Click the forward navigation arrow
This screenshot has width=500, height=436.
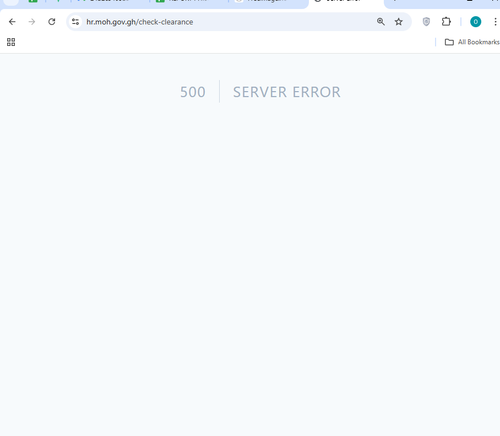click(x=32, y=22)
